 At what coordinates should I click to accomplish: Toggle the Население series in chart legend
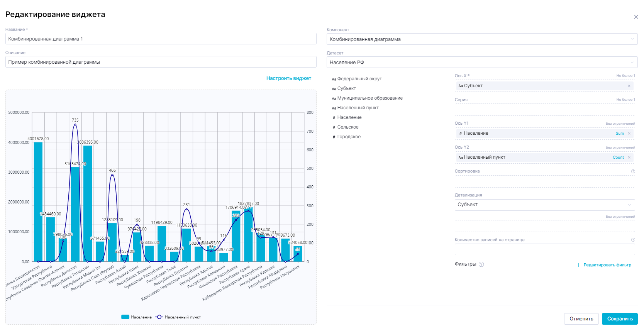pyautogui.click(x=137, y=317)
